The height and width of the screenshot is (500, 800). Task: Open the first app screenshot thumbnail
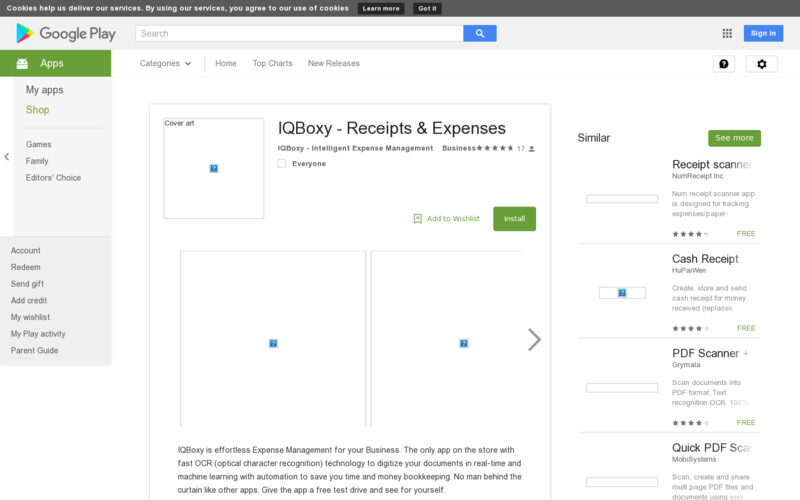[x=273, y=338]
